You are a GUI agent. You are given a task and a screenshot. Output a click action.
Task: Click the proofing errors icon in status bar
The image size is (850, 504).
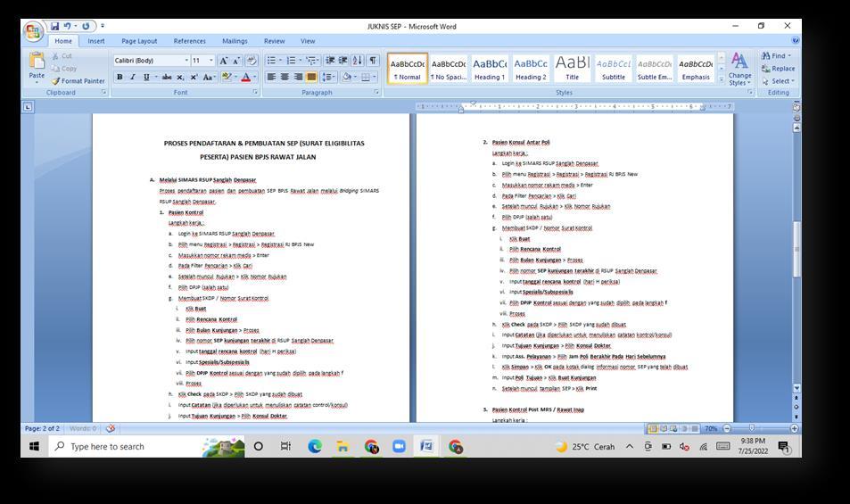110,428
